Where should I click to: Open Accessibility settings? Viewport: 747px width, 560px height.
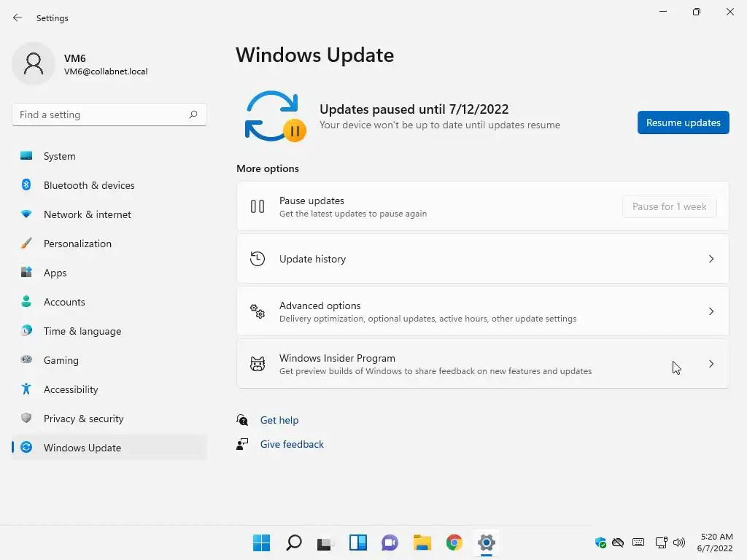point(109,389)
